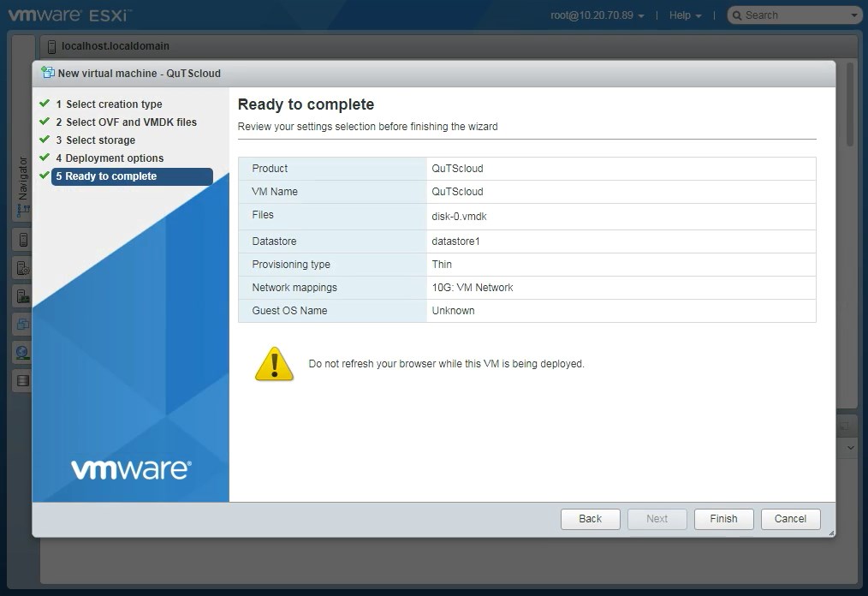Screen dimensions: 868x596
Task: Click the 'Do not refresh your browser' warning text
Action: click(446, 364)
